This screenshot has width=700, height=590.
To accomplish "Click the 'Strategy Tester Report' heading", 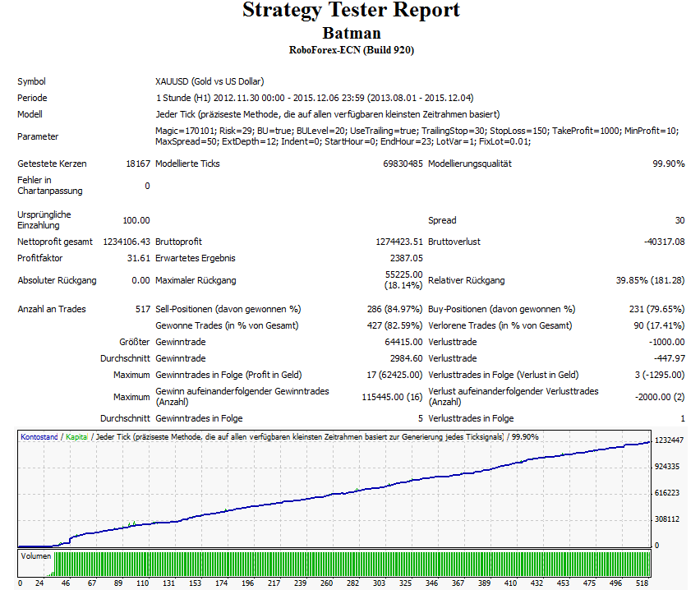I will point(351,11).
